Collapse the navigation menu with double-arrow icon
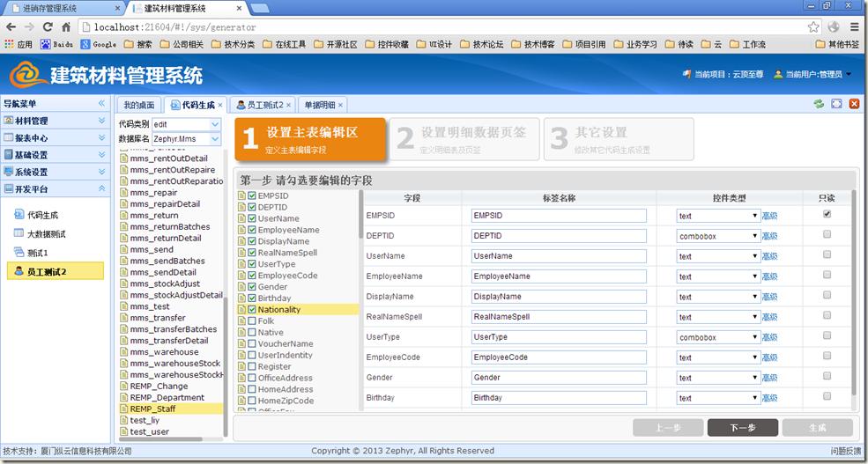868x464 pixels. click(101, 104)
